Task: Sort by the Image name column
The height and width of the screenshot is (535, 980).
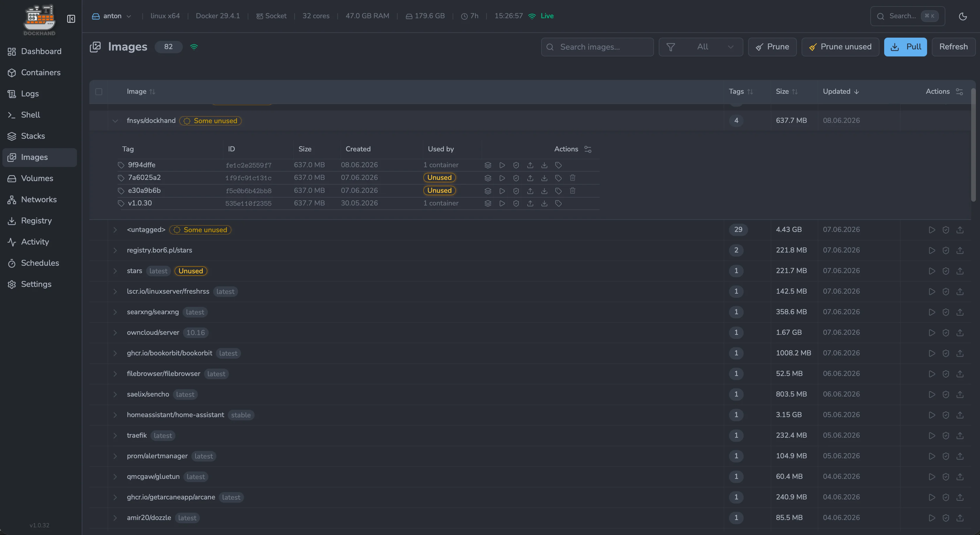Action: coord(141,92)
